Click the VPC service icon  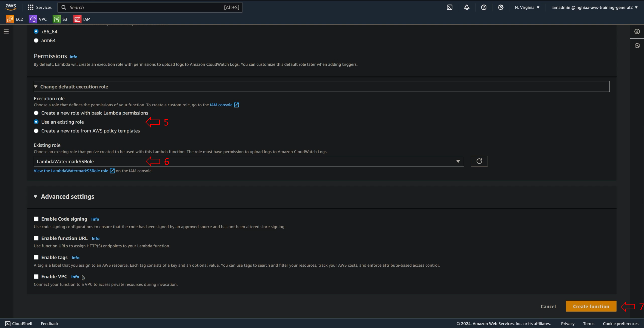pyautogui.click(x=33, y=19)
